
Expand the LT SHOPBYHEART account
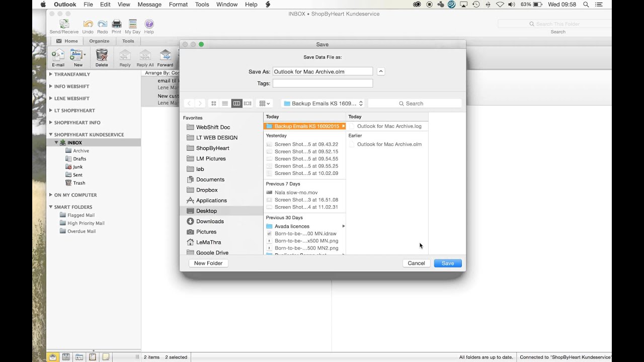coord(50,110)
